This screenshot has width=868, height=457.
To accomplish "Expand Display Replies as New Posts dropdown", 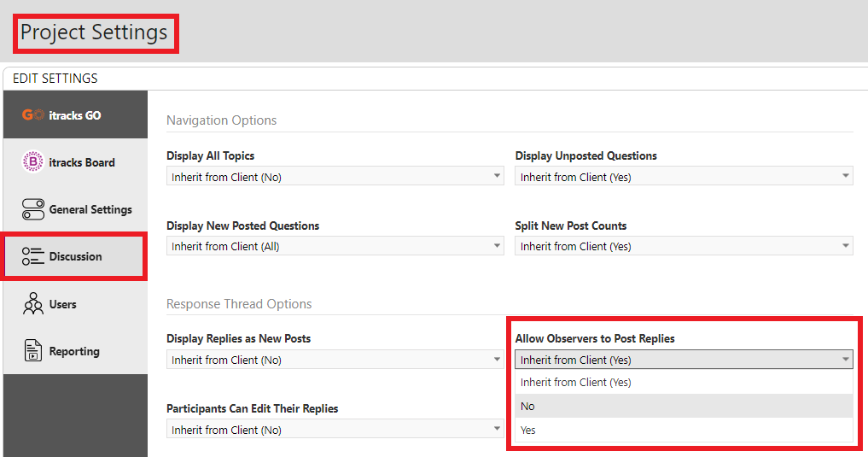I will [x=335, y=360].
